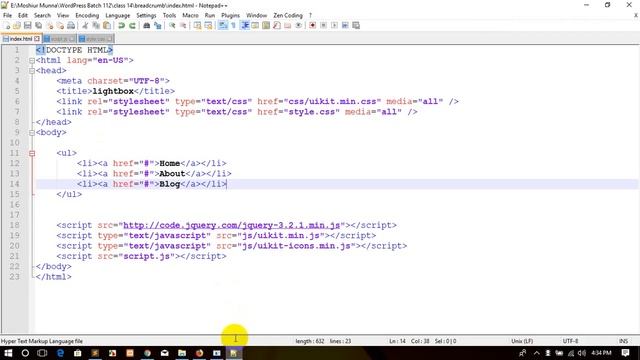Screen dimensions: 640x360
Task: Click the Print toolbar icon
Action: 71,25
